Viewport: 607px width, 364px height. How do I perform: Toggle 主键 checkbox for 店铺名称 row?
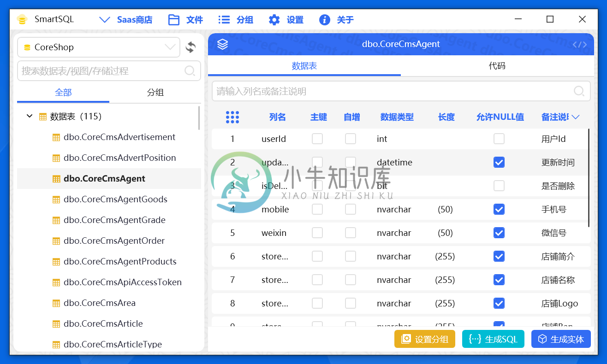[317, 280]
